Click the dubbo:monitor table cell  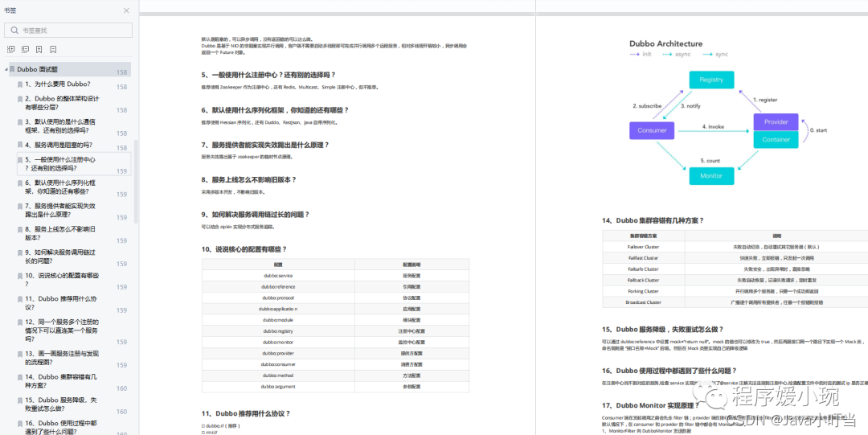[278, 342]
